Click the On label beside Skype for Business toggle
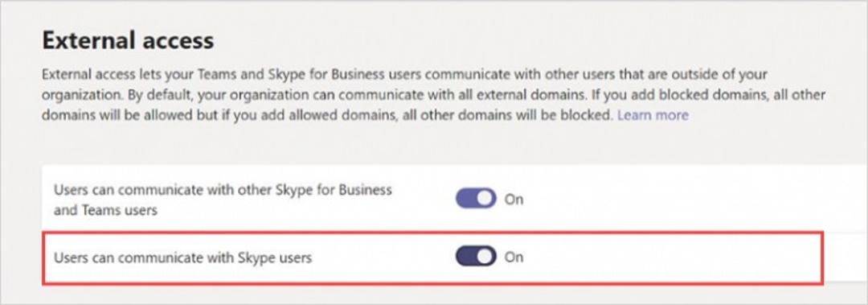The width and height of the screenshot is (868, 305). click(514, 199)
